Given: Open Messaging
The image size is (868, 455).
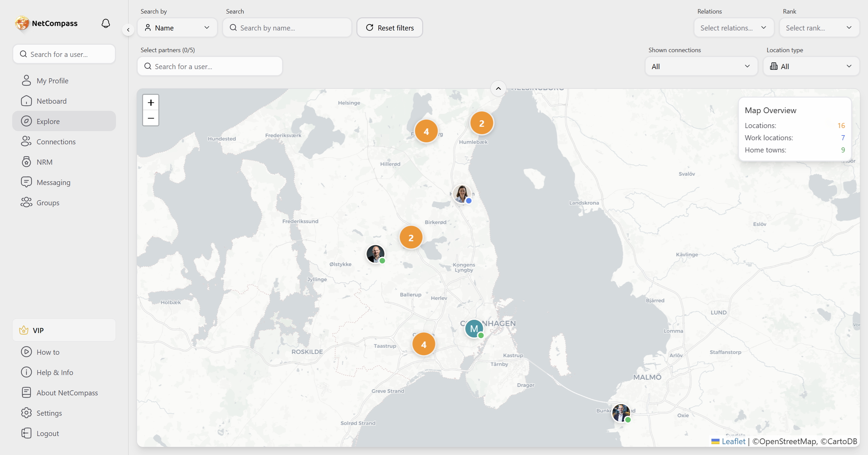Looking at the screenshot, I should coord(53,182).
